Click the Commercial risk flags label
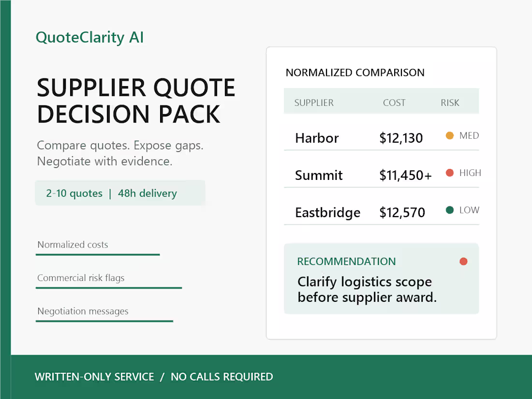Image resolution: width=532 pixels, height=399 pixels. click(x=81, y=278)
